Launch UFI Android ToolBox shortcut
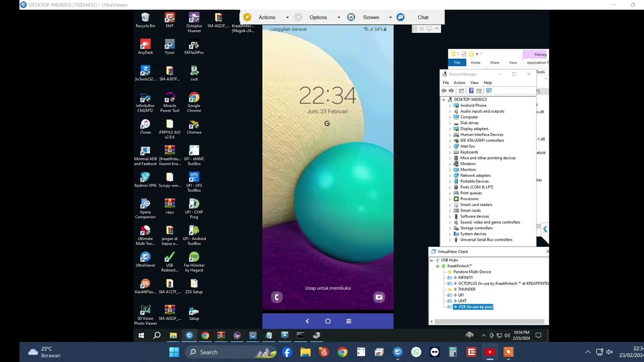This screenshot has height=362, width=644. (x=194, y=236)
